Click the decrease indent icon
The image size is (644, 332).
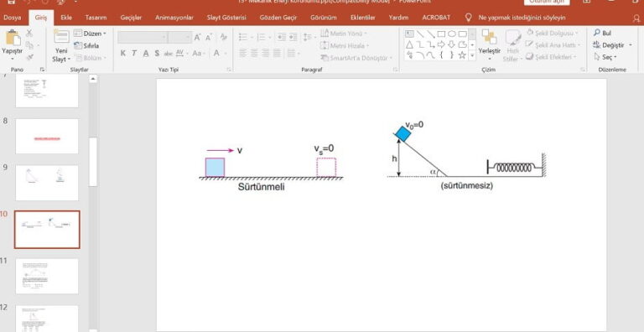[282, 38]
